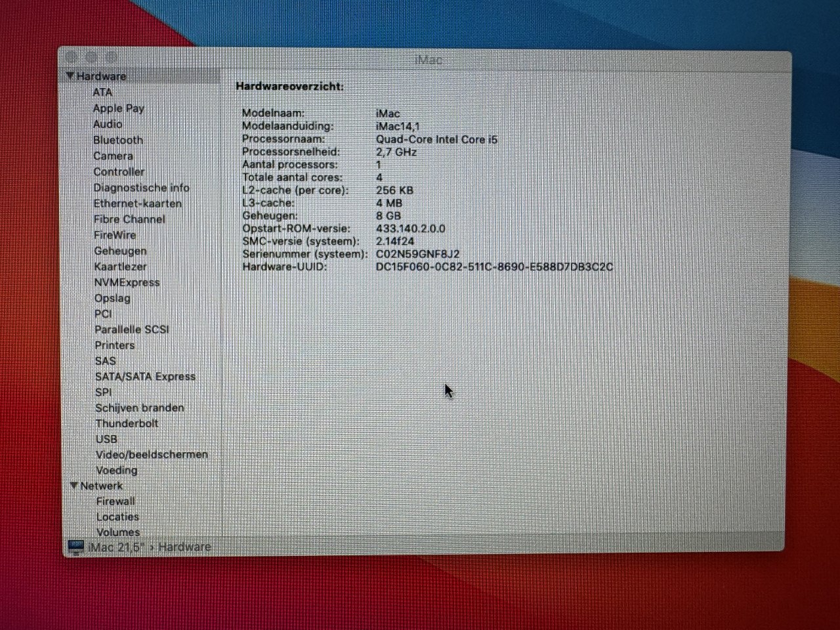Open the NVMExpress entry
Screen dimensions: 840x630
click(x=127, y=282)
